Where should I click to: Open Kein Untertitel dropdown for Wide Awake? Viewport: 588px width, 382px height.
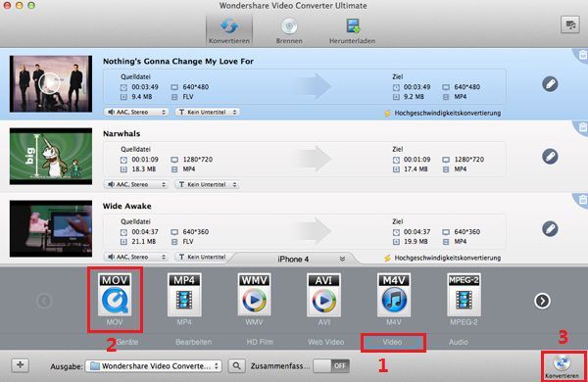pos(203,257)
